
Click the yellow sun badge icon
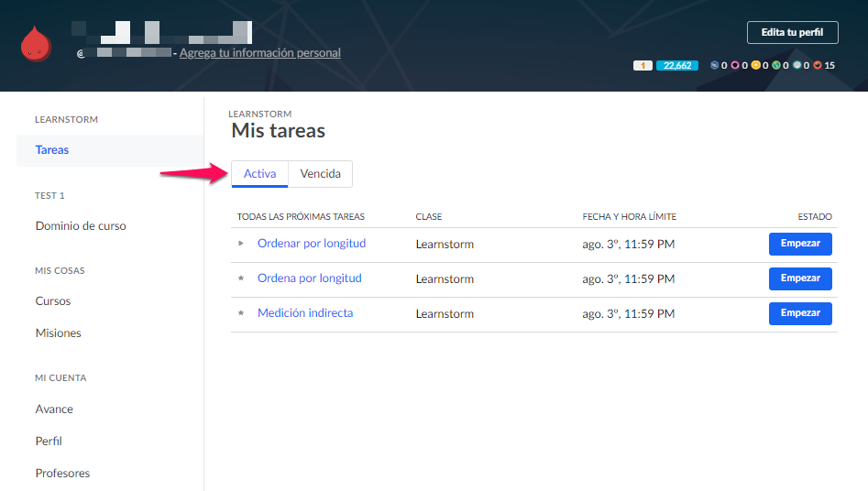point(755,65)
